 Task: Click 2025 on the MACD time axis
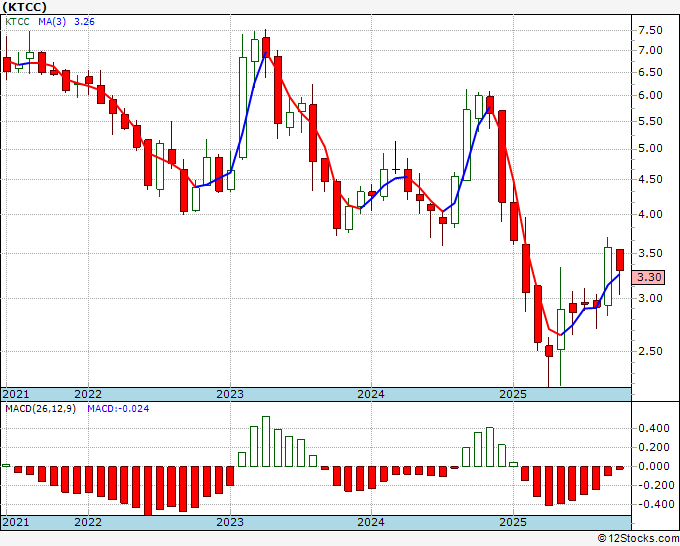(513, 522)
